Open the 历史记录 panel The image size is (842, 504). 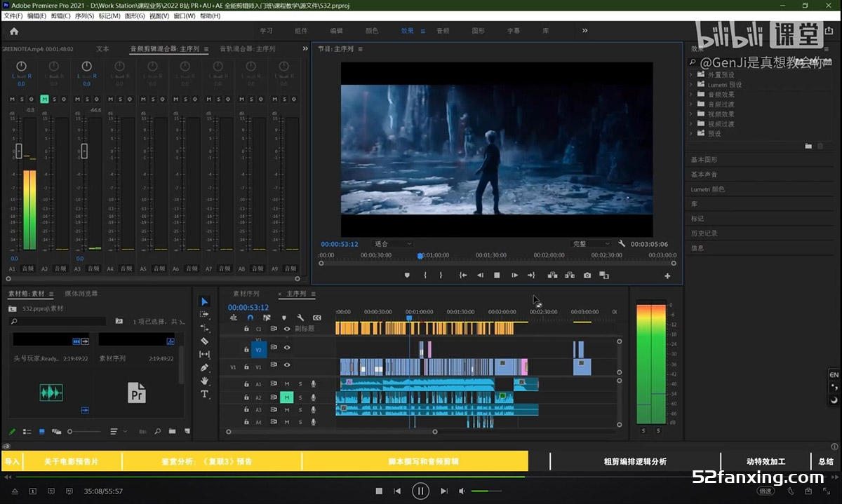704,233
